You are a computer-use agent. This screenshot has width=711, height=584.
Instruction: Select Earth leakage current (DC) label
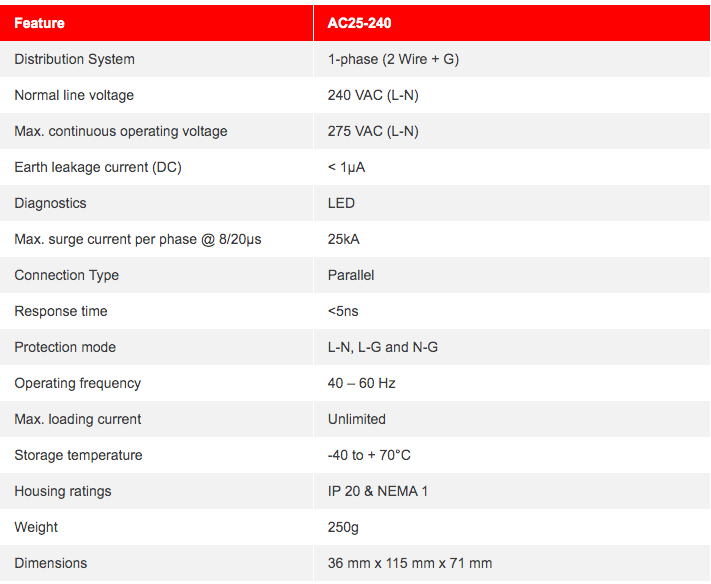point(98,167)
